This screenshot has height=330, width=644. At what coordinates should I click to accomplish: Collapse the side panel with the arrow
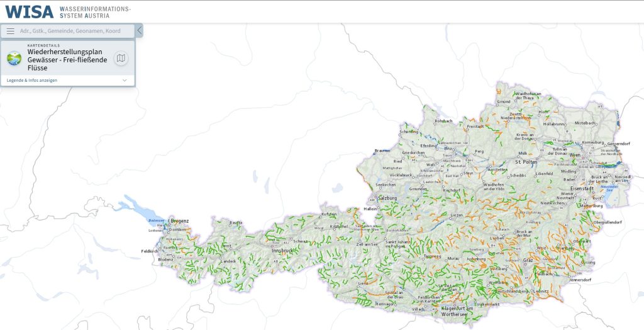pyautogui.click(x=139, y=30)
